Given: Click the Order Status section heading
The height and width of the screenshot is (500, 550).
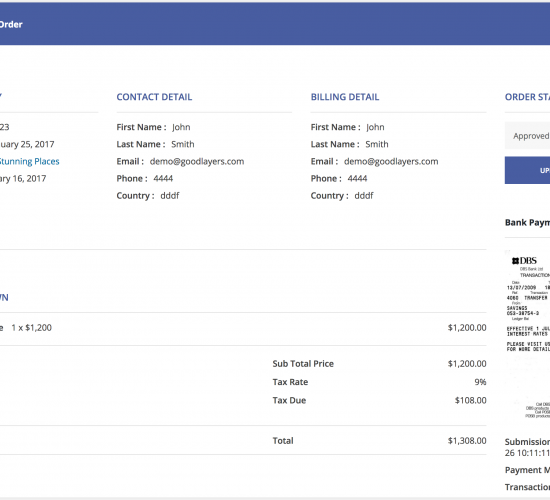Looking at the screenshot, I should click(527, 97).
